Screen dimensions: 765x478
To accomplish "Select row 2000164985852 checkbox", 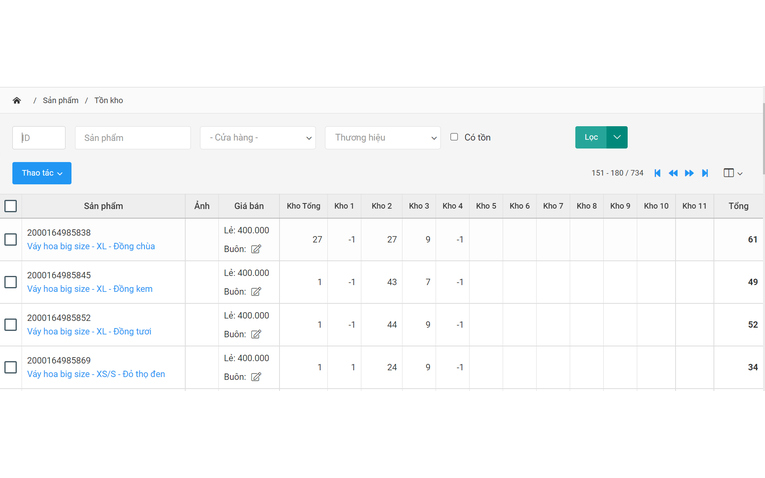I will 10,324.
